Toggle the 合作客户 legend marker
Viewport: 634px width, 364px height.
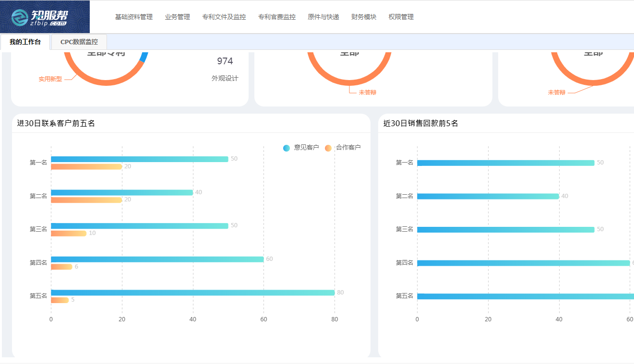pos(328,148)
